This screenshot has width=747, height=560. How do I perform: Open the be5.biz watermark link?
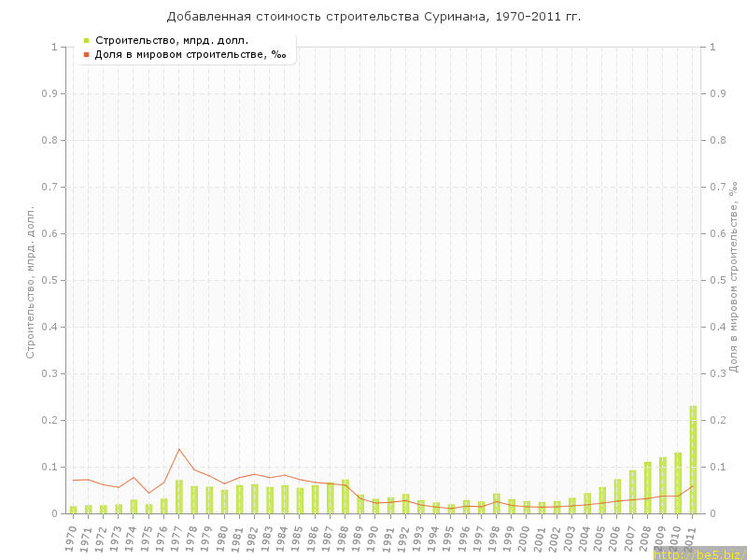point(699,553)
